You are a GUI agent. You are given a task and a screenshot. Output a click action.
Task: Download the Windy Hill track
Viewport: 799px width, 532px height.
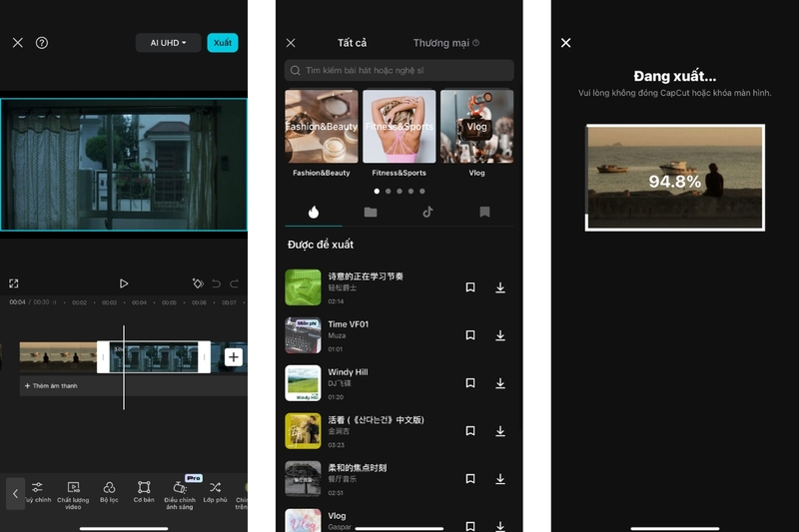(x=500, y=383)
